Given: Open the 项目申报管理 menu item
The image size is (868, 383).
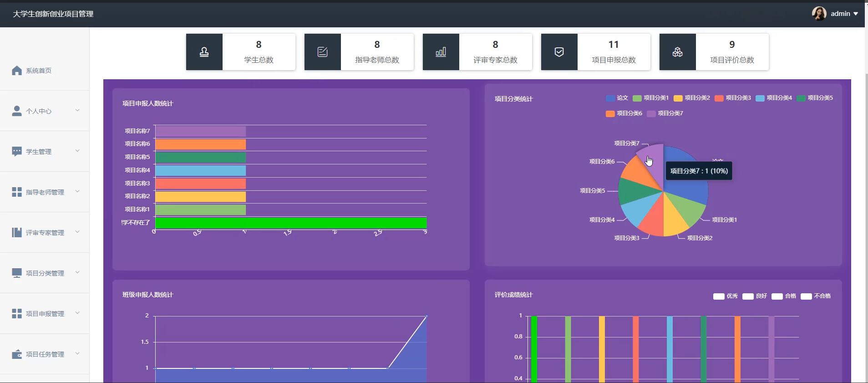Looking at the screenshot, I should [45, 314].
